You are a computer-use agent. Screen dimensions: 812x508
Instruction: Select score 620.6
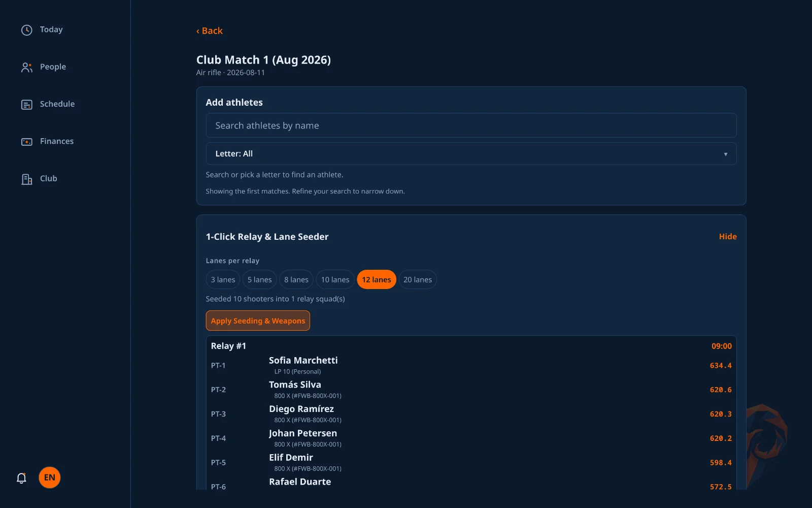point(721,390)
